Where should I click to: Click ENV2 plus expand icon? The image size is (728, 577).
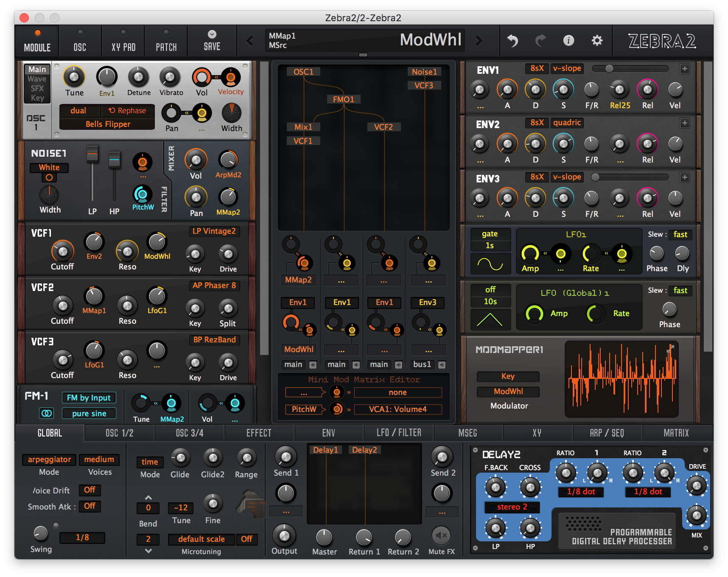click(684, 123)
